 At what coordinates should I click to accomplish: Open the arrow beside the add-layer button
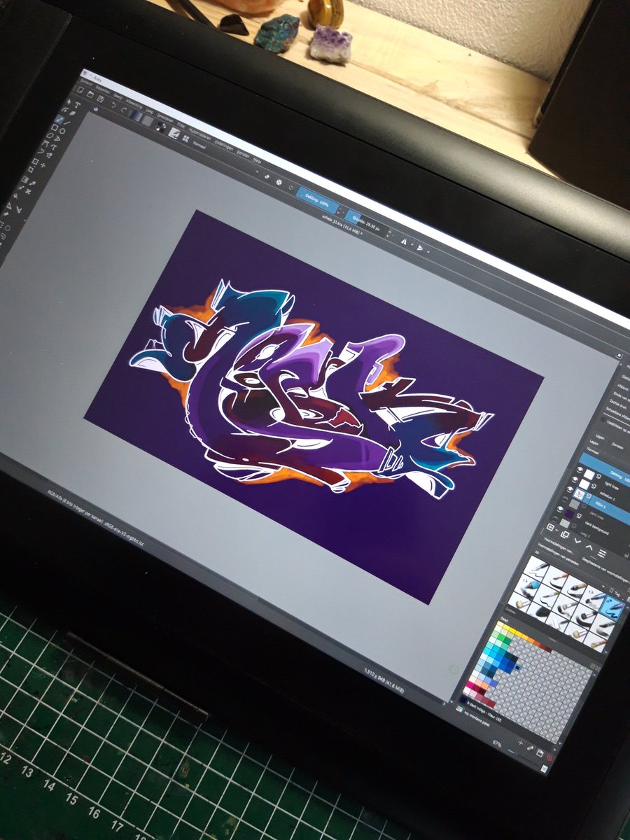coord(556,530)
